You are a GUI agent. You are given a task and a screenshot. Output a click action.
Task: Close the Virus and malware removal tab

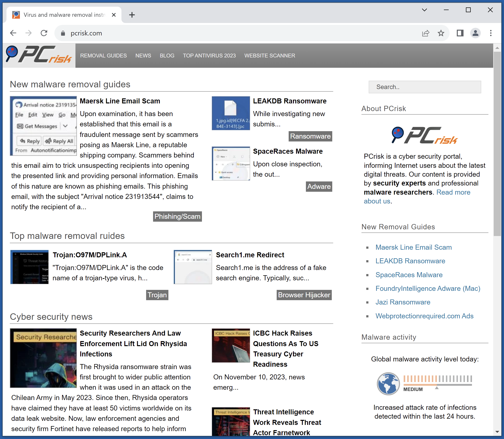[x=114, y=15]
